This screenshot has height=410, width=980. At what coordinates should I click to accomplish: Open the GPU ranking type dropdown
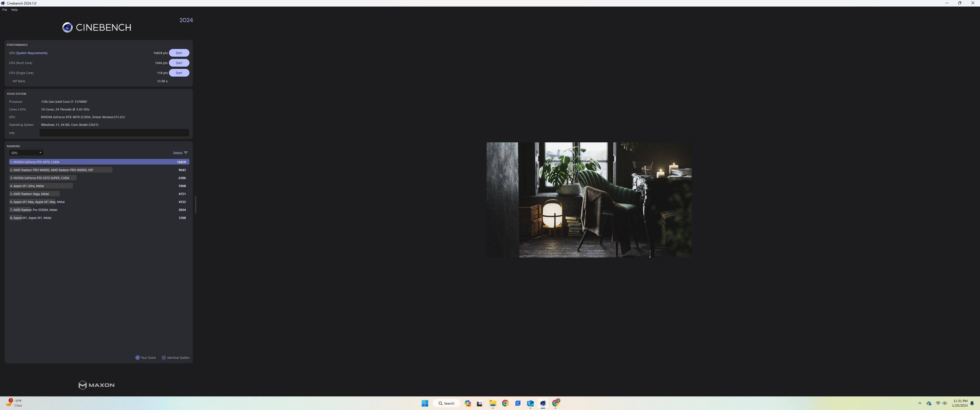[x=26, y=153]
